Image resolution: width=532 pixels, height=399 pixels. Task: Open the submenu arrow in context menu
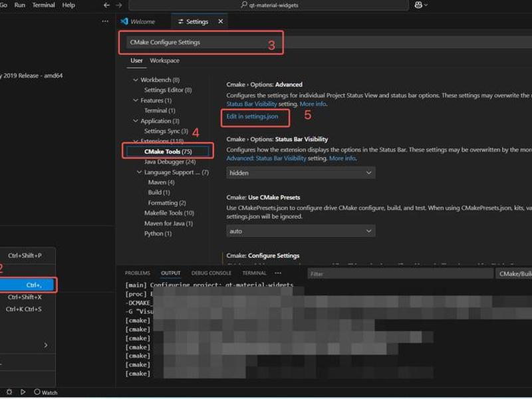click(46, 345)
